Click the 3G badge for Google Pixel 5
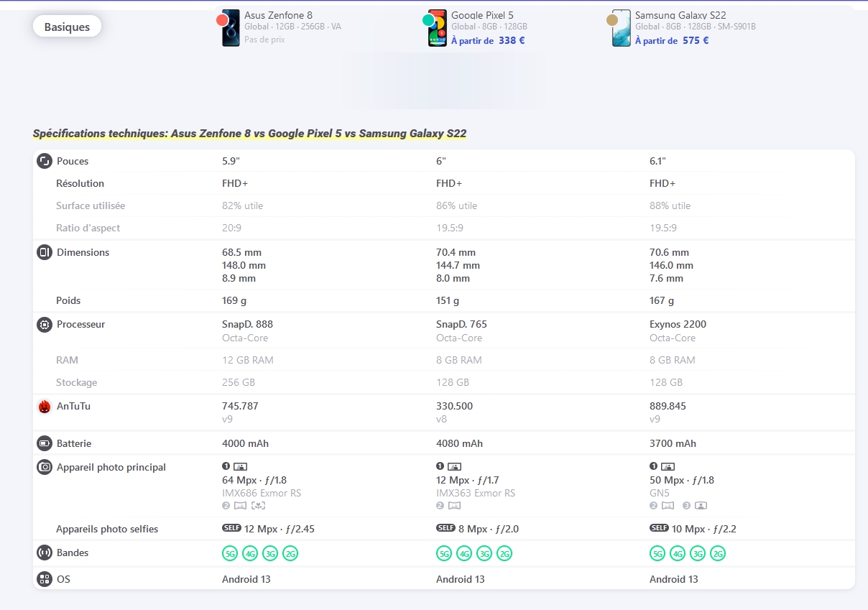The height and width of the screenshot is (610, 868). click(x=484, y=553)
